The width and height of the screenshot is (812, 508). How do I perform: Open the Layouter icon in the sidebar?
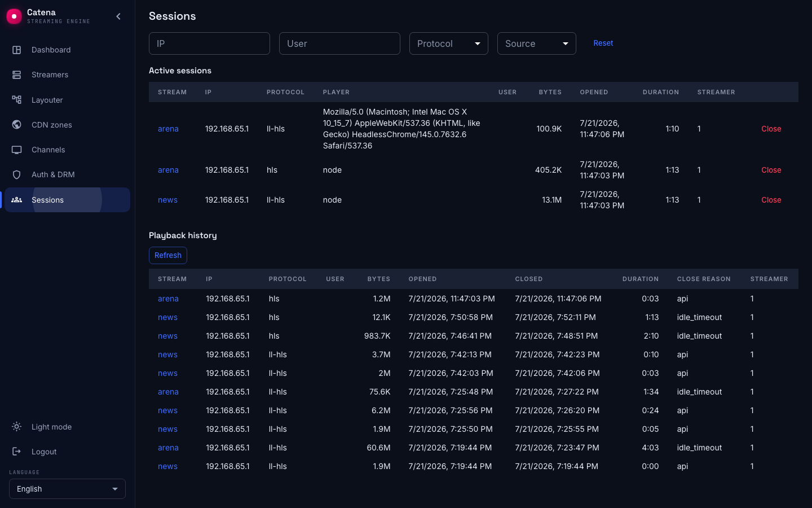coord(17,100)
